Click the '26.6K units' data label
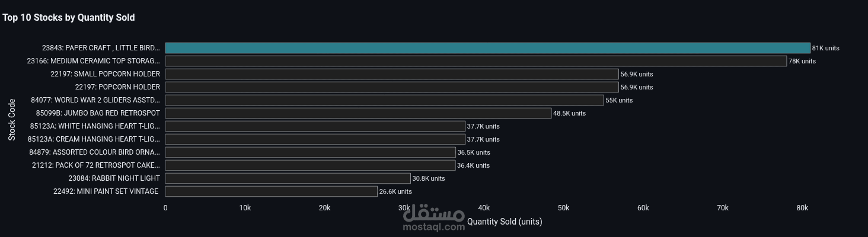This screenshot has width=868, height=237. [395, 191]
